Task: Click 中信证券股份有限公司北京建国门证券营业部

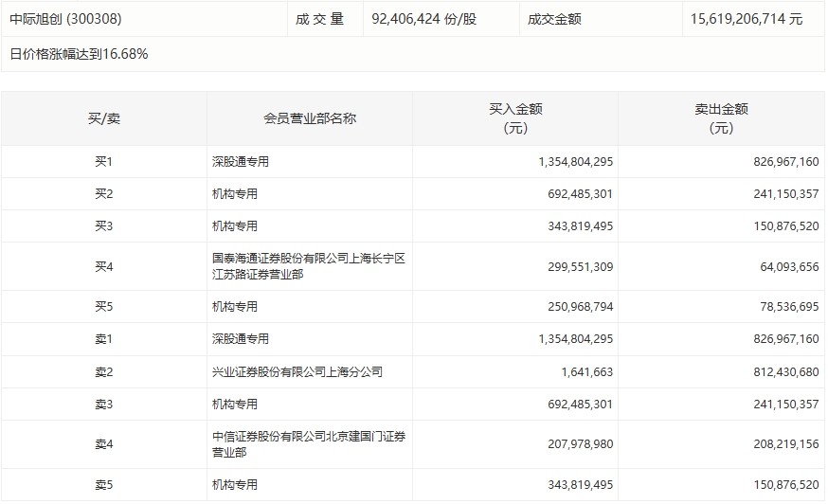Action: pos(309,444)
